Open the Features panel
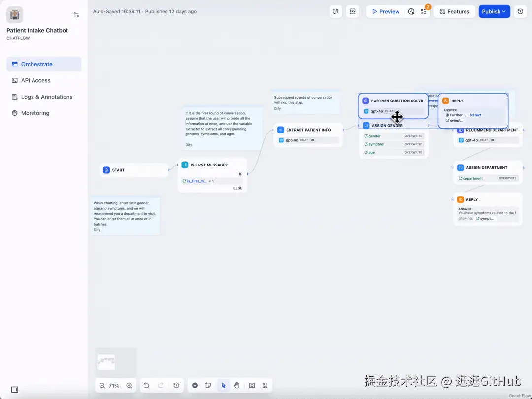The width and height of the screenshot is (532, 399). pyautogui.click(x=454, y=11)
